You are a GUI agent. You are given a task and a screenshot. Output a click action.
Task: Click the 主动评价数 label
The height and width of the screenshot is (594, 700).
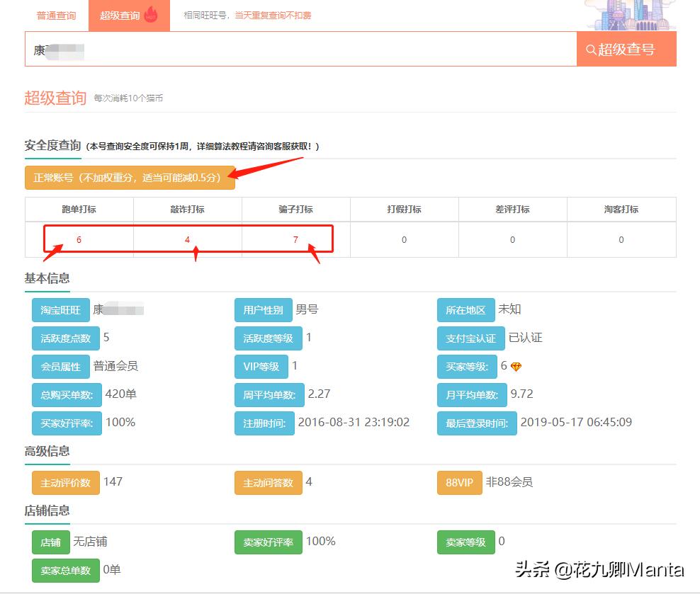[x=66, y=483]
